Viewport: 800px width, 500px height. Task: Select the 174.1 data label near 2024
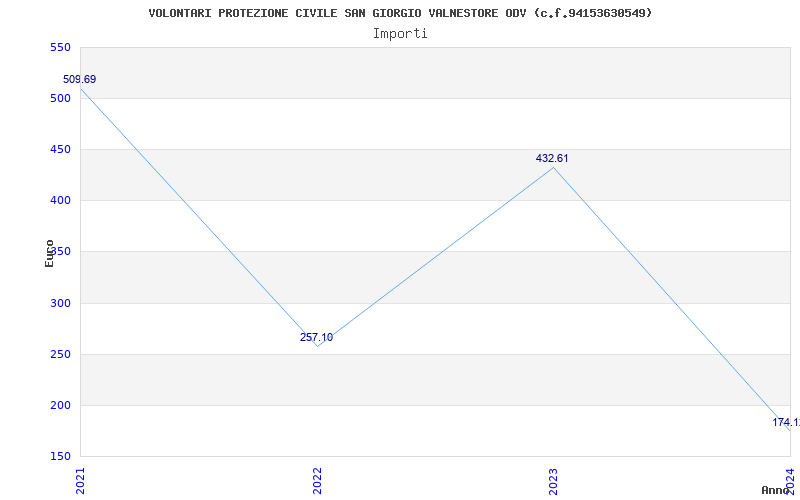pyautogui.click(x=786, y=422)
